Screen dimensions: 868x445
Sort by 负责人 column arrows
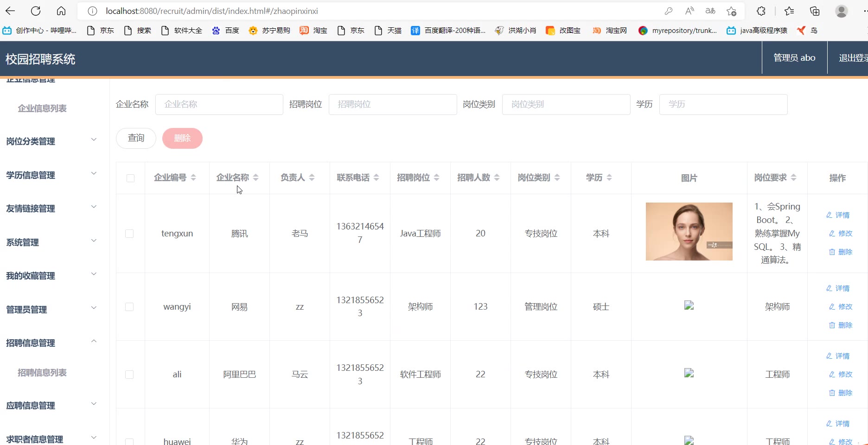tap(312, 178)
